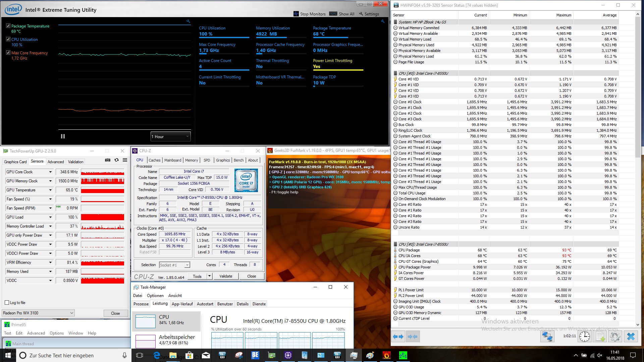This screenshot has height=362, width=644.
Task: Click GPU-Z screenshot camera icon
Action: [108, 160]
